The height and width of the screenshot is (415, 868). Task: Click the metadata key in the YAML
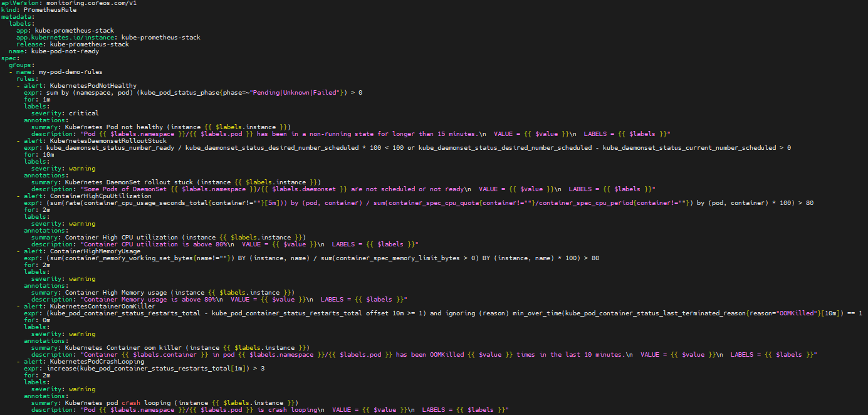click(x=17, y=16)
